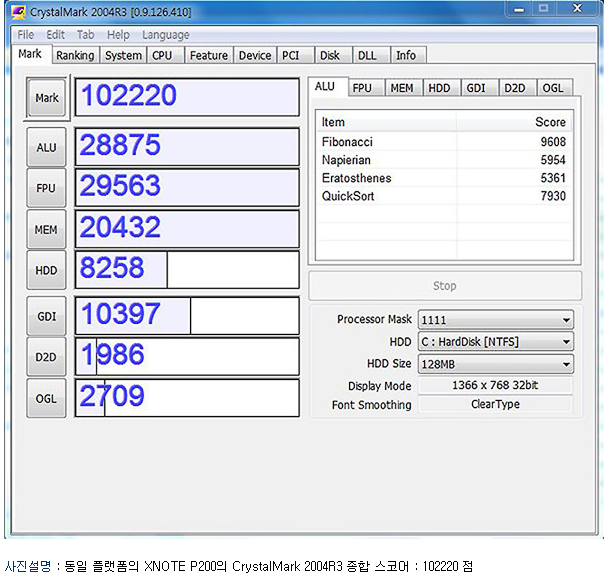The width and height of the screenshot is (614, 582).
Task: Click the FPU score 29563
Action: (187, 188)
